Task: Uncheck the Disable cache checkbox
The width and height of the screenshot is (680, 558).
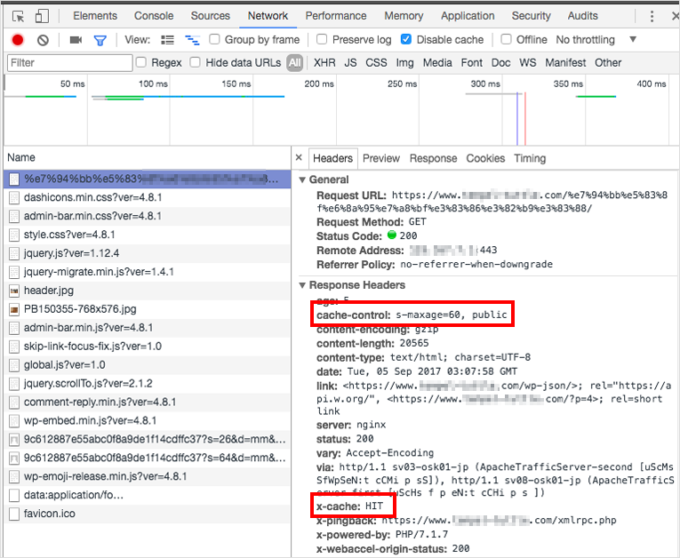Action: (x=406, y=39)
